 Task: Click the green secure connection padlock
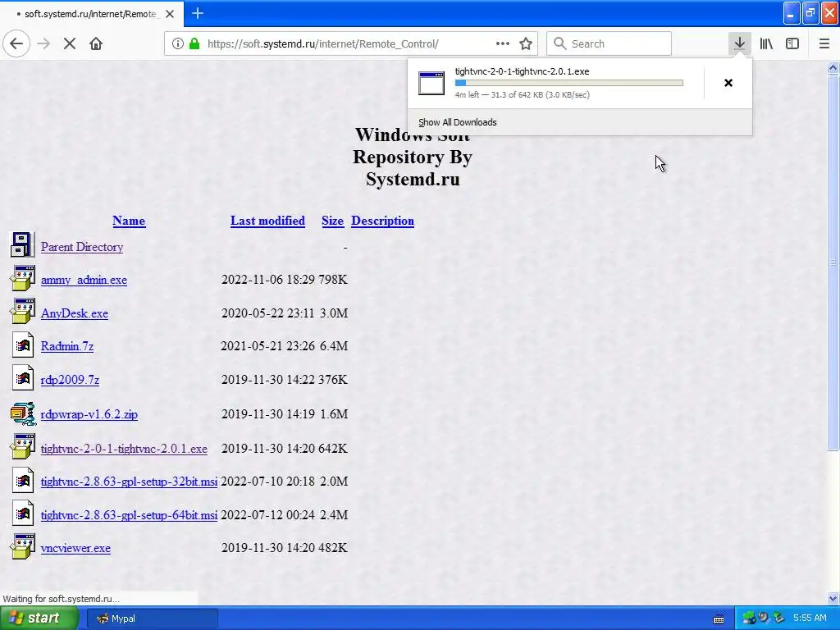click(x=194, y=43)
